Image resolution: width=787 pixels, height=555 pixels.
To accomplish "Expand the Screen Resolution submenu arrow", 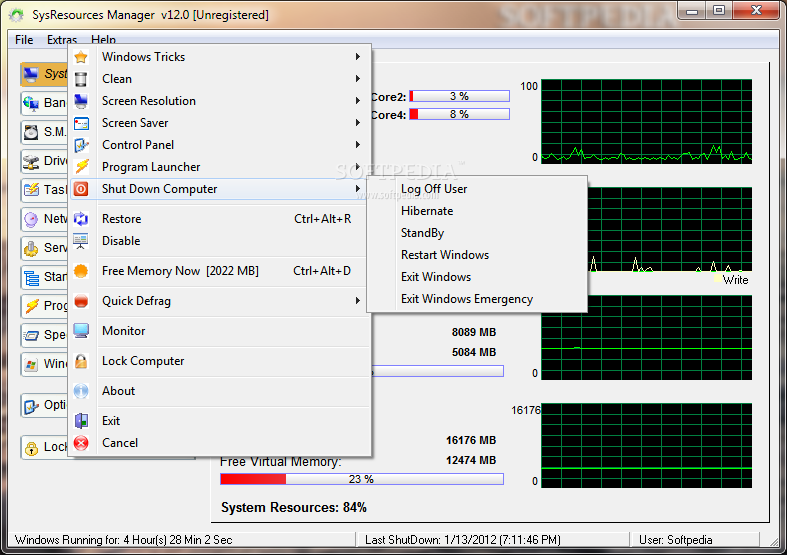I will coord(357,101).
